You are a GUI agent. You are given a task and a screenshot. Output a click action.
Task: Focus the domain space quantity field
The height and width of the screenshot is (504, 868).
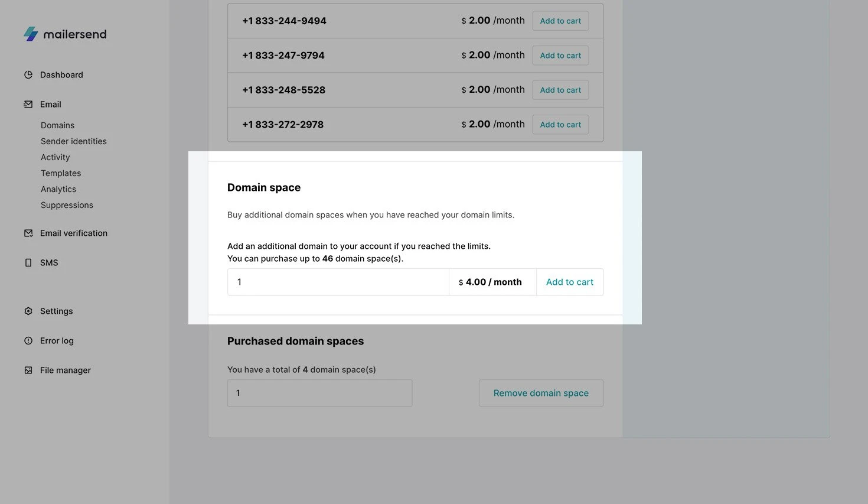point(338,282)
